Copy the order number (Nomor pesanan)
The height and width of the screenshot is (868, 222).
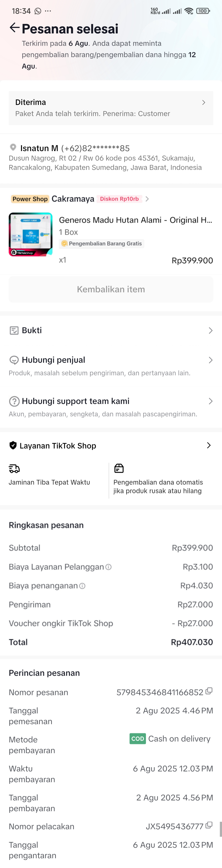(209, 691)
